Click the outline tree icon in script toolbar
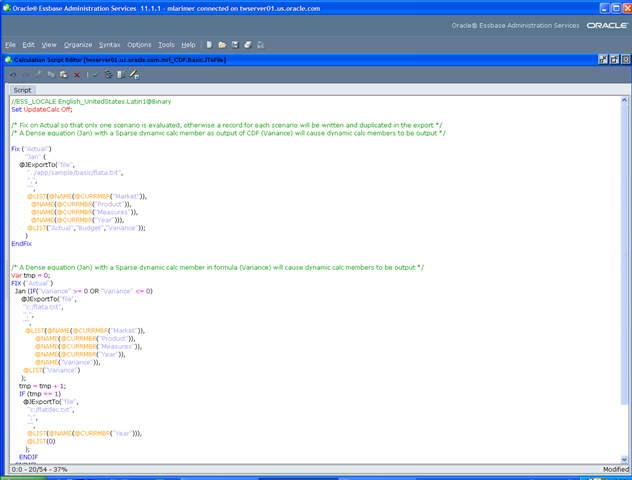This screenshot has width=632, height=480. pyautogui.click(x=108, y=75)
